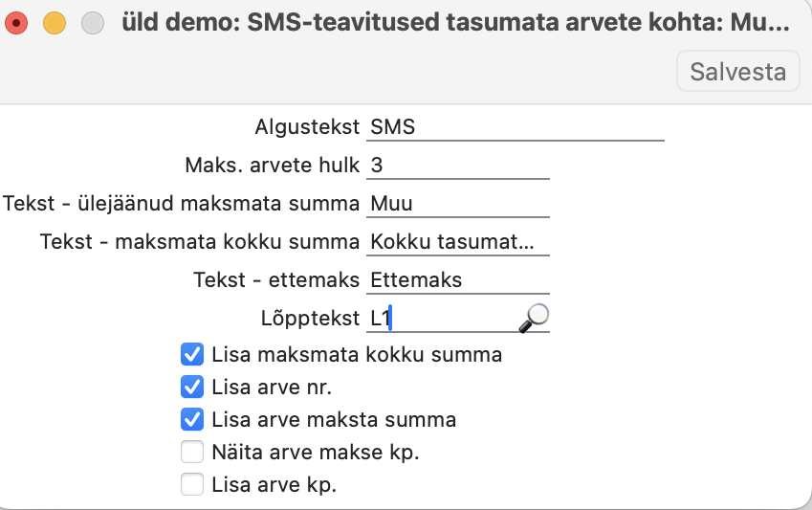The width and height of the screenshot is (812, 510).
Task: Click the magnifier lookup icon beside Lõpptekst
Action: pyautogui.click(x=535, y=318)
